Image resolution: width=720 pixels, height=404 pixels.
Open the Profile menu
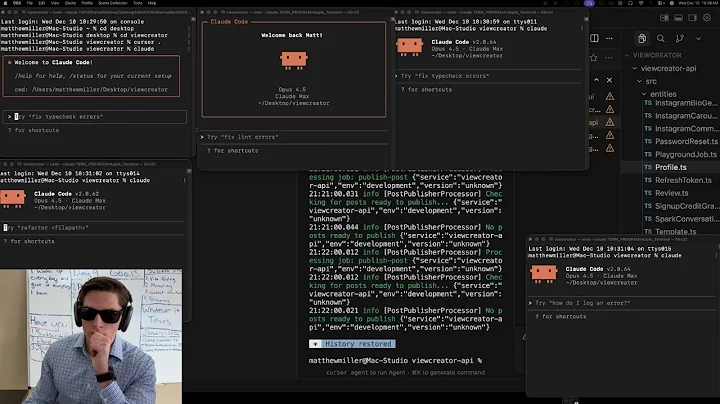[87, 3]
